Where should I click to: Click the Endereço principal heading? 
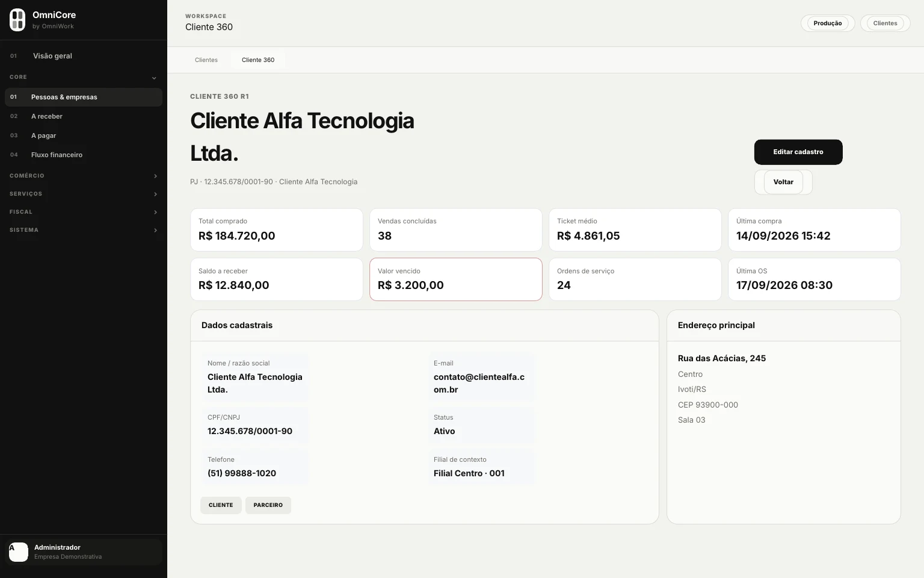pyautogui.click(x=716, y=325)
